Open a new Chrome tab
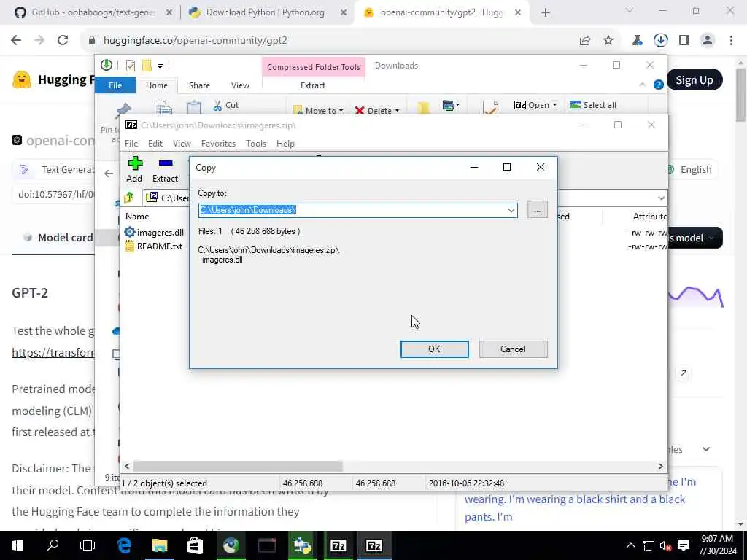 546,13
